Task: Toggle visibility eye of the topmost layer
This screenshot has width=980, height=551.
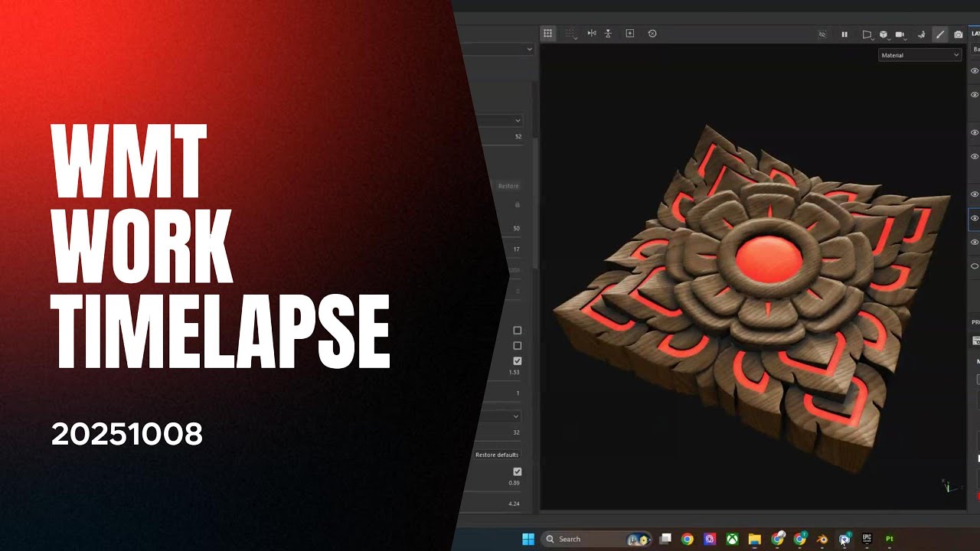Action: pos(975,70)
